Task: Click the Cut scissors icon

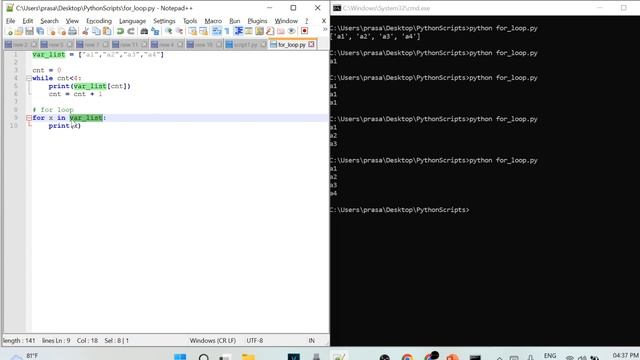Action: click(x=85, y=31)
